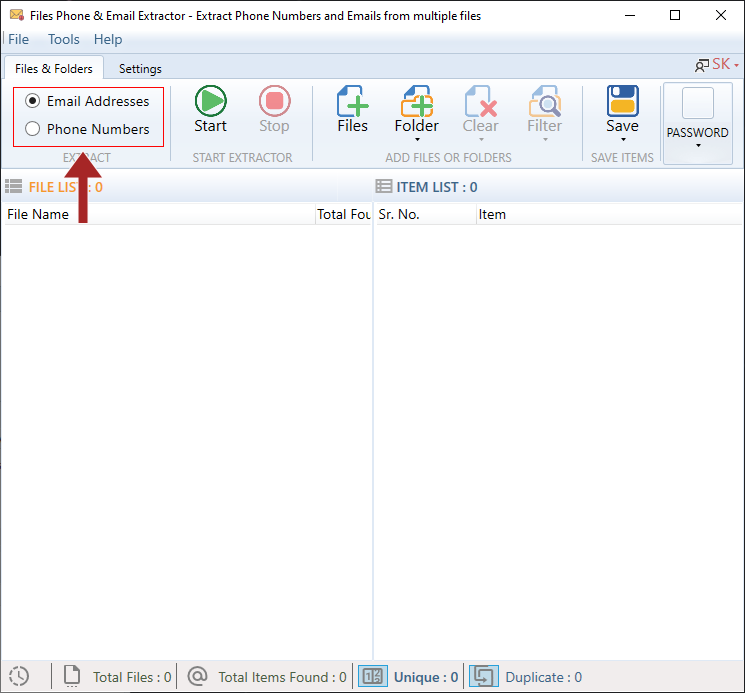Click the Folder add icon
The width and height of the screenshot is (745, 693).
pyautogui.click(x=417, y=101)
